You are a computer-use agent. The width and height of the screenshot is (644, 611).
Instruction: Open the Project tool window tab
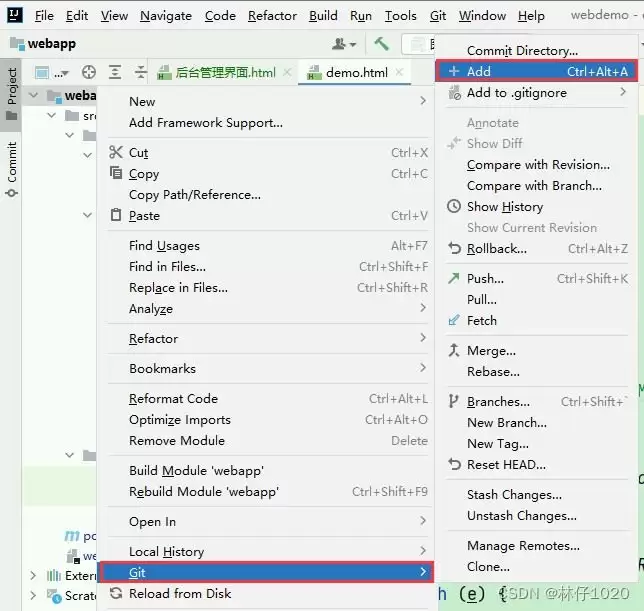(11, 93)
